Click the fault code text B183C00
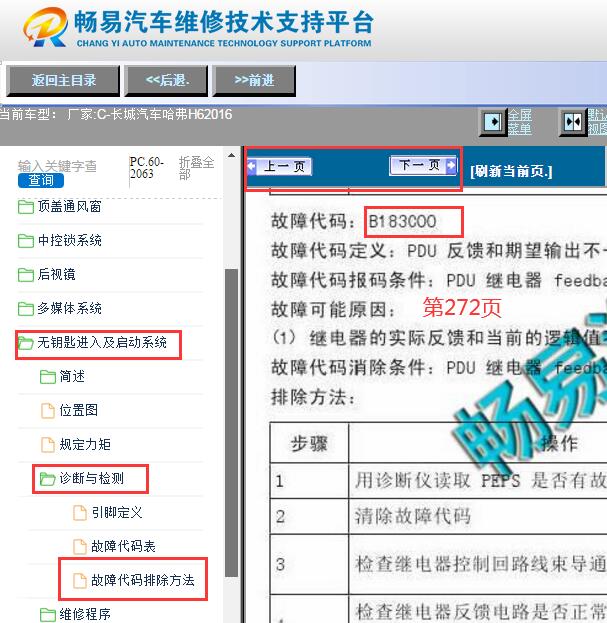This screenshot has width=607, height=623. (402, 222)
